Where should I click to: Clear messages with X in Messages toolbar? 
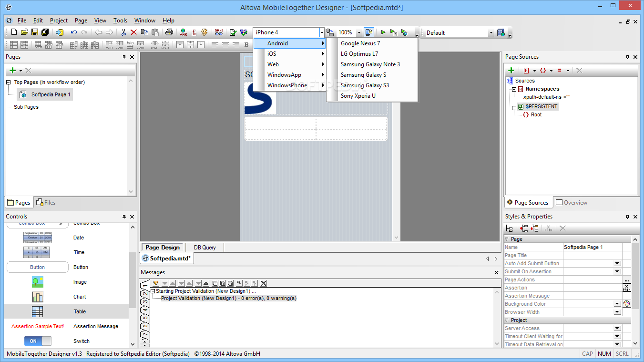264,283
